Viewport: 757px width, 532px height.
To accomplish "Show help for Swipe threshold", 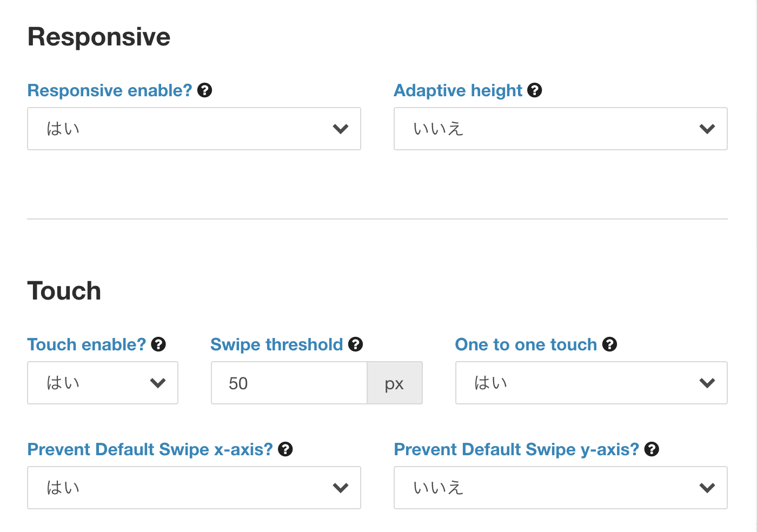I will [x=355, y=344].
